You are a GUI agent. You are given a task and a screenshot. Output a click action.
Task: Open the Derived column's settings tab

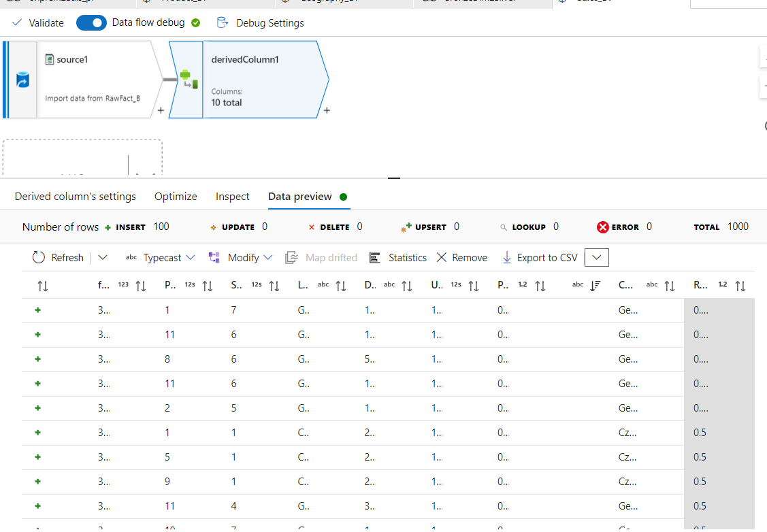(76, 197)
